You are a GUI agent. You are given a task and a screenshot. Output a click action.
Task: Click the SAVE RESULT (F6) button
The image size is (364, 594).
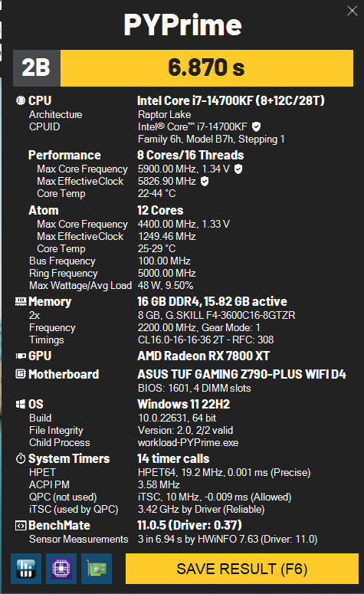coord(241,569)
